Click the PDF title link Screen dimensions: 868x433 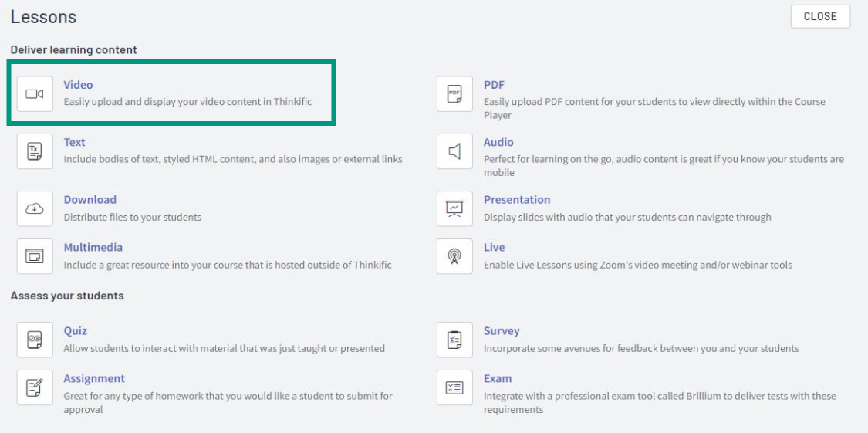click(x=494, y=85)
